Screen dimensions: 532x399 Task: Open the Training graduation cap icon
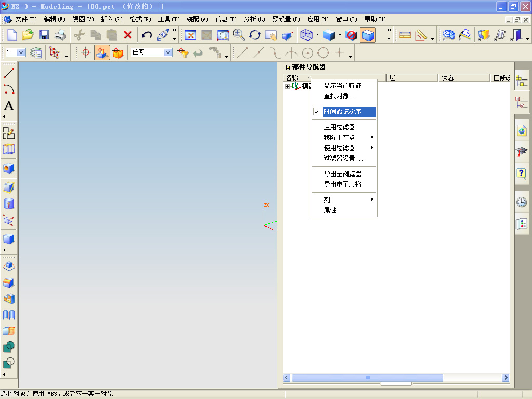[x=522, y=152]
